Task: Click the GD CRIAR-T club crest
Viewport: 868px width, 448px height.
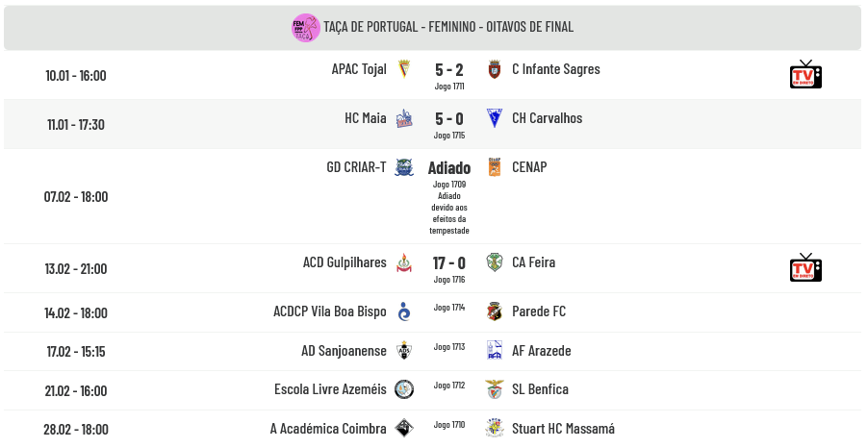Action: (x=404, y=167)
